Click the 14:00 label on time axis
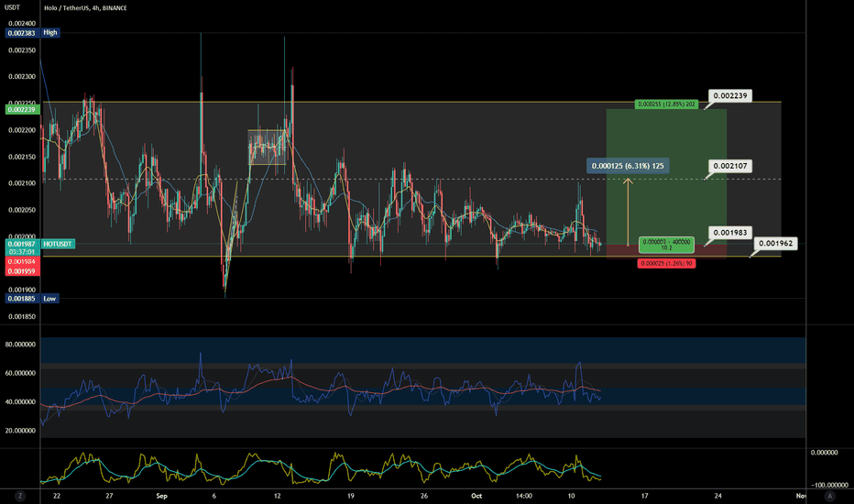 click(x=524, y=496)
